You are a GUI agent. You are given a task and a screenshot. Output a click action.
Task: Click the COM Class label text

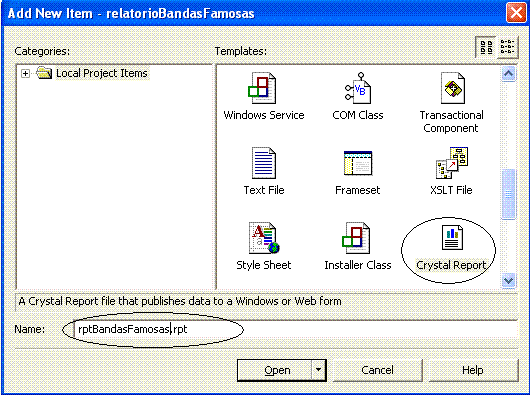click(x=358, y=115)
